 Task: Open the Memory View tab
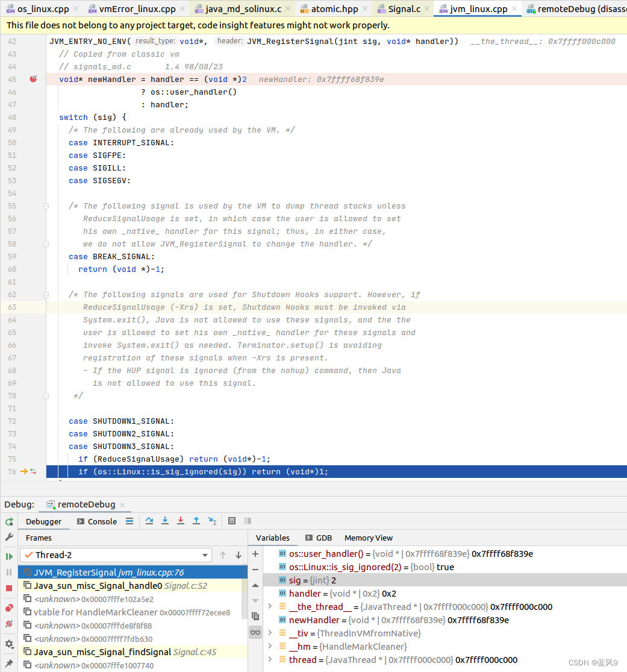(369, 538)
